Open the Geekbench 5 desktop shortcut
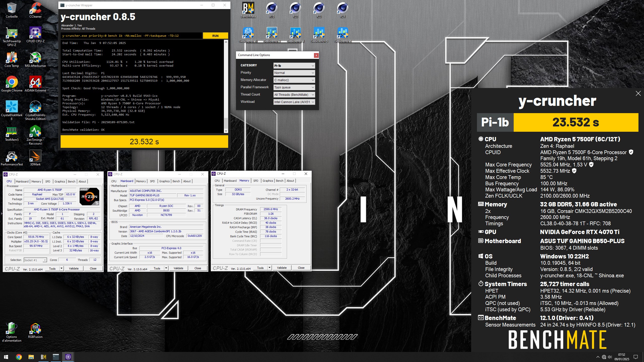The width and height of the screenshot is (644, 362). point(319,35)
